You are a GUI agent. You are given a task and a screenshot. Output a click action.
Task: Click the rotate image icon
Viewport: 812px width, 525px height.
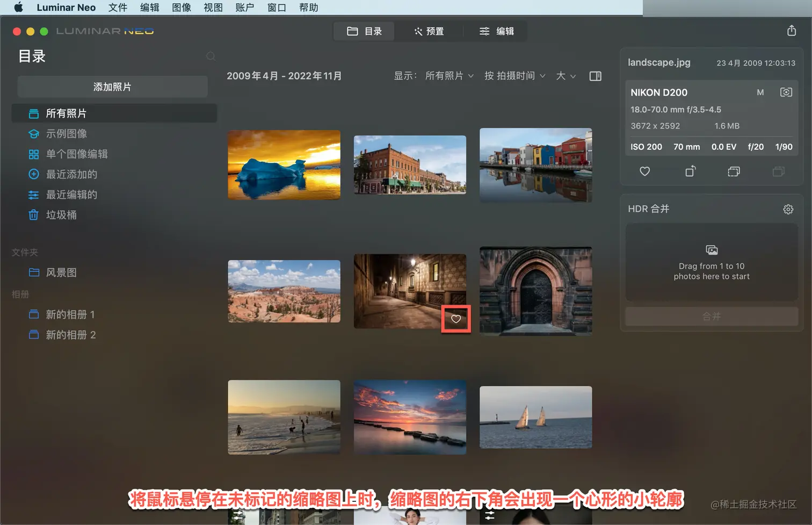tap(691, 171)
